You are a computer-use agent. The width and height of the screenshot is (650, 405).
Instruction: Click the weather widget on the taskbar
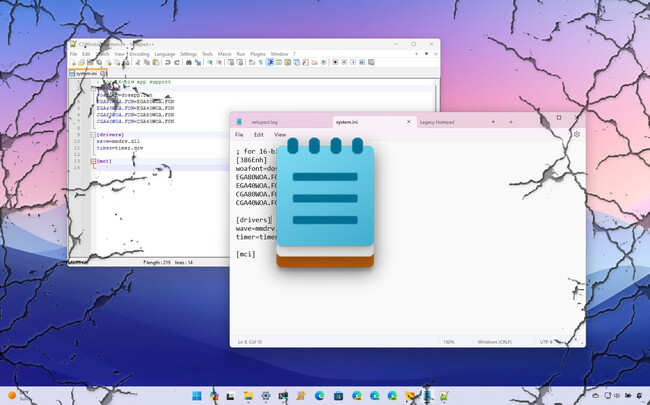point(18,396)
